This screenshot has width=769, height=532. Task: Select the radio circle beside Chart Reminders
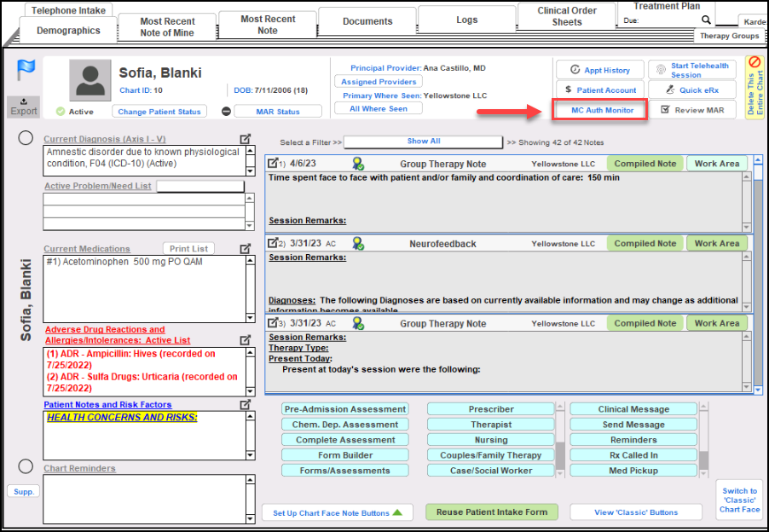tap(26, 466)
